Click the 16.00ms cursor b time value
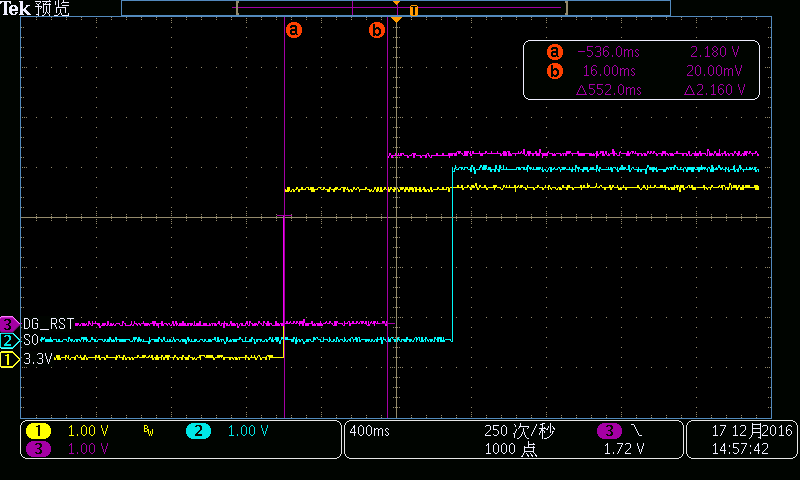 609,71
